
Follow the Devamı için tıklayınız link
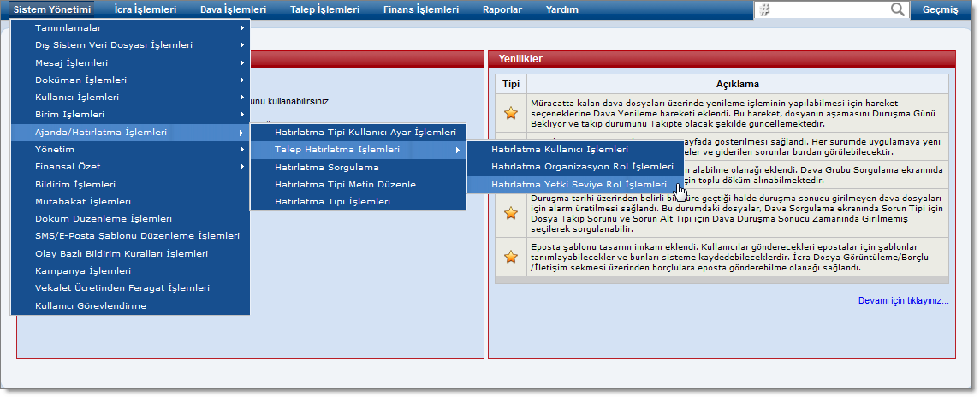(x=904, y=300)
